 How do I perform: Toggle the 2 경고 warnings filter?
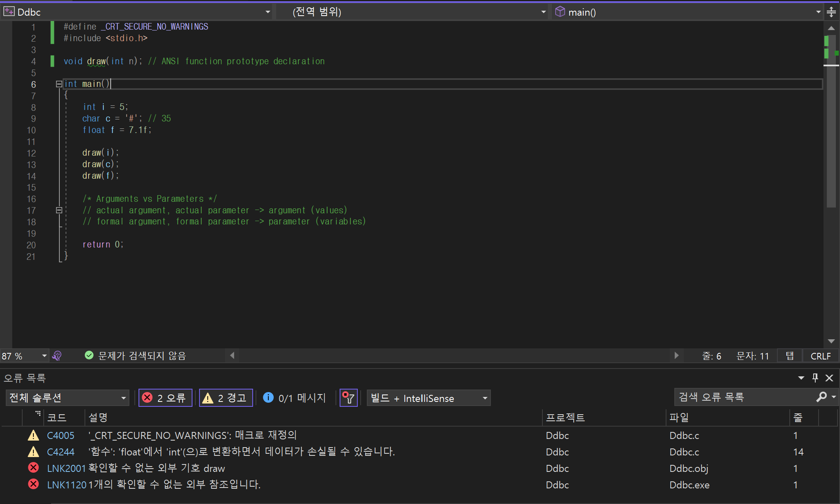226,398
